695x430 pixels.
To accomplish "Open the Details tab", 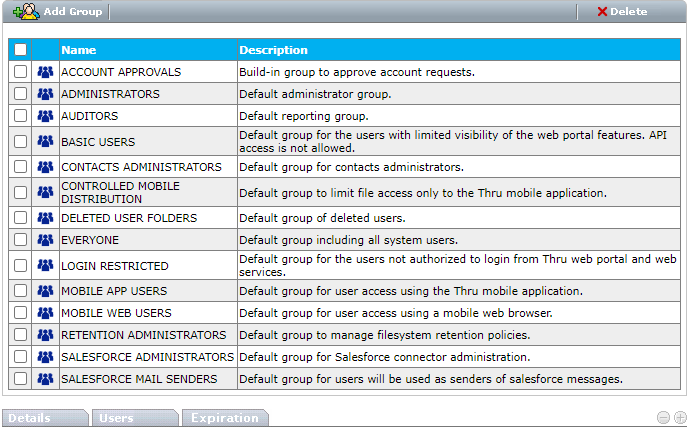I will [x=30, y=418].
